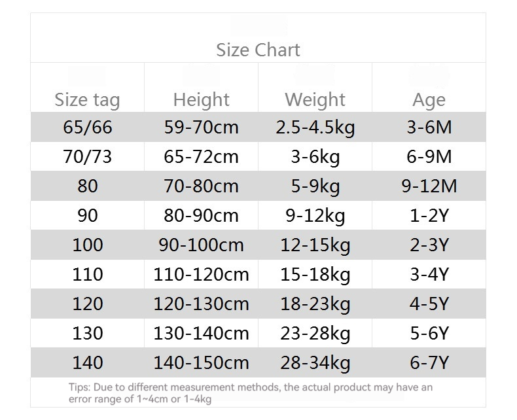The image size is (517, 420).
Task: Click the Height column header
Action: tap(201, 99)
